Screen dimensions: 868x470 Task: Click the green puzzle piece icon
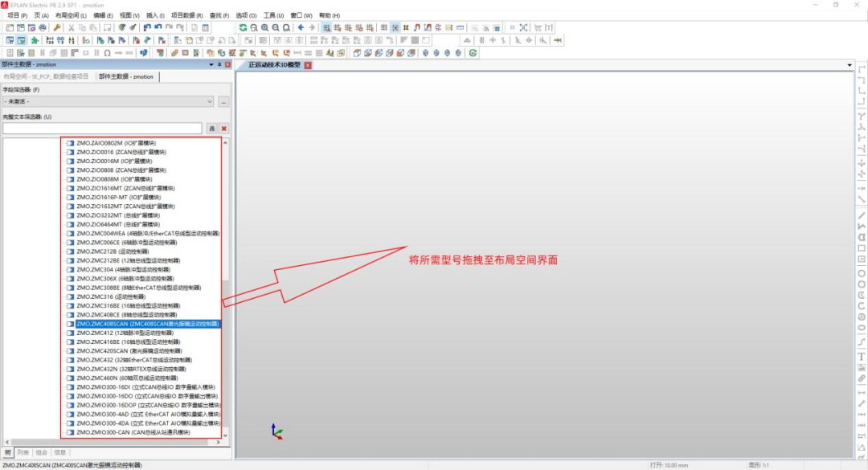35,40
